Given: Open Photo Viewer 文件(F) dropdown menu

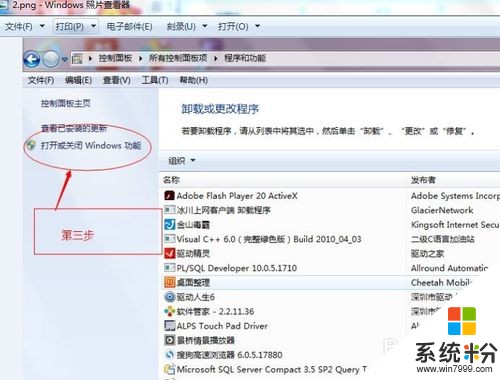Looking at the screenshot, I should point(25,26).
